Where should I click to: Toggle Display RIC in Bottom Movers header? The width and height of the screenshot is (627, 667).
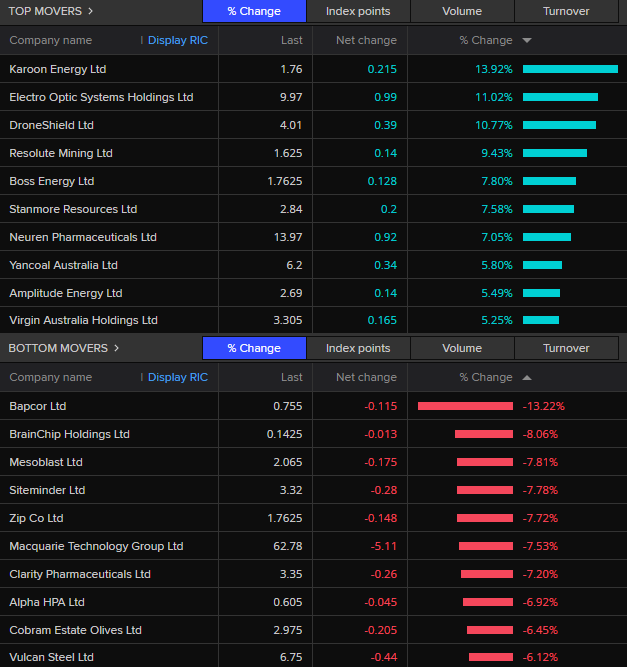[x=177, y=378]
